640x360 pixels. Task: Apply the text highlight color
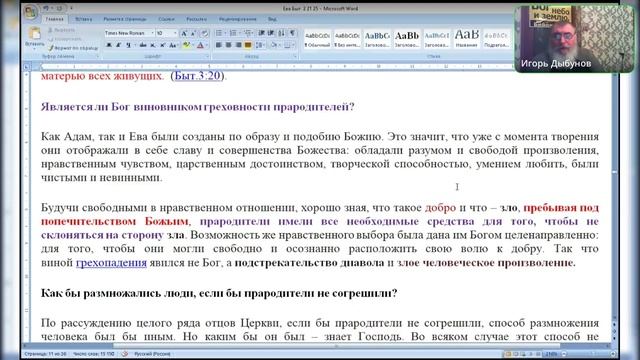pyautogui.click(x=187, y=45)
